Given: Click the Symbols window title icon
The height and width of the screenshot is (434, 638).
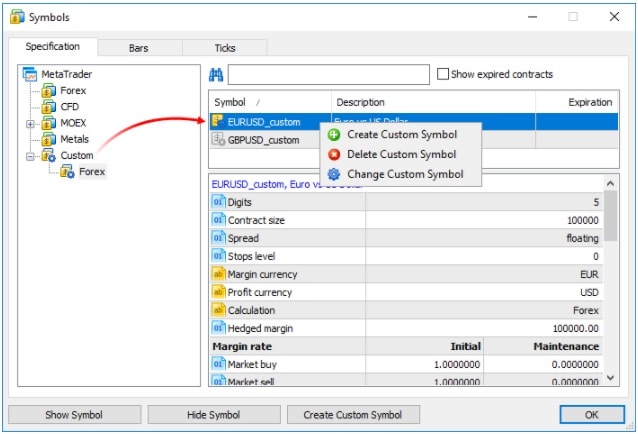Looking at the screenshot, I should (x=17, y=17).
